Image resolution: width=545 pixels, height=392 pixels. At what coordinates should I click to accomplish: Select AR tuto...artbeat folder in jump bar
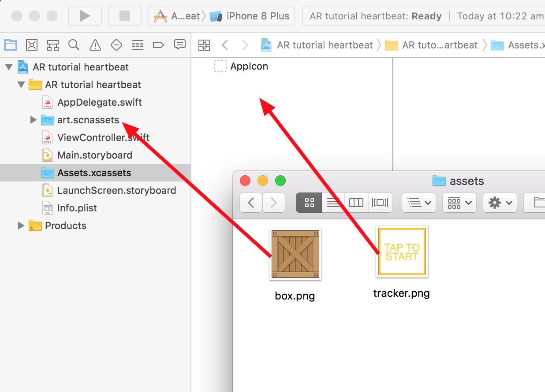pyautogui.click(x=431, y=45)
